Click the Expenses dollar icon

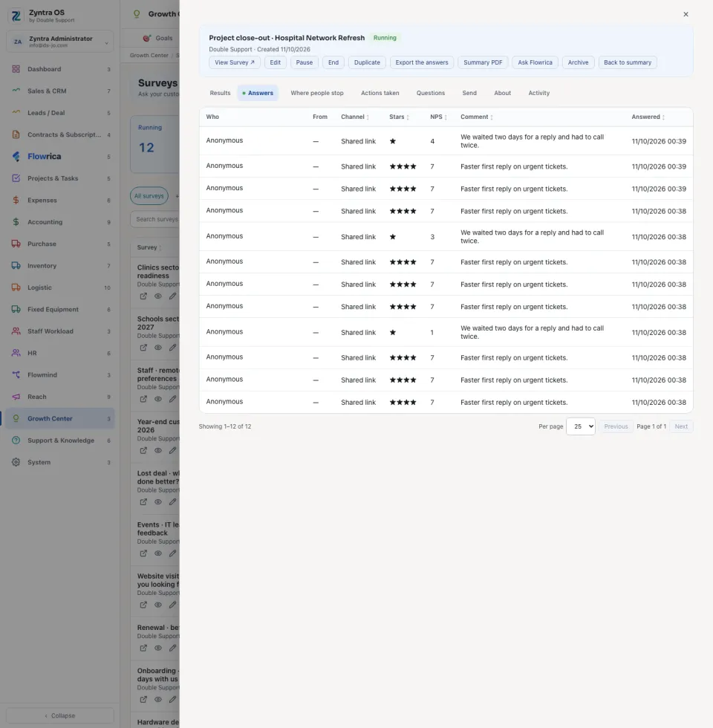pyautogui.click(x=16, y=200)
